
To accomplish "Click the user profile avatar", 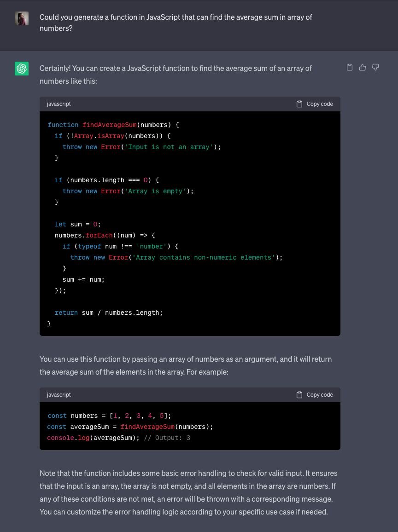I will (x=21, y=19).
